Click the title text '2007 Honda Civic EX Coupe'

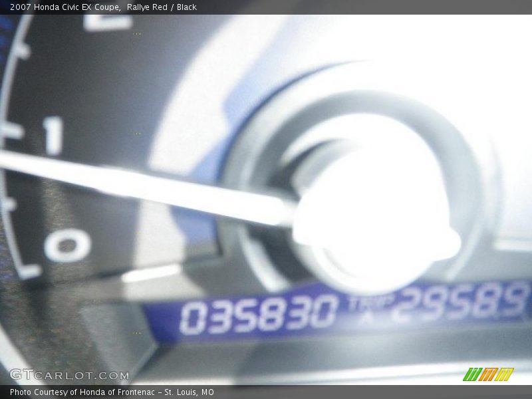[65, 7]
